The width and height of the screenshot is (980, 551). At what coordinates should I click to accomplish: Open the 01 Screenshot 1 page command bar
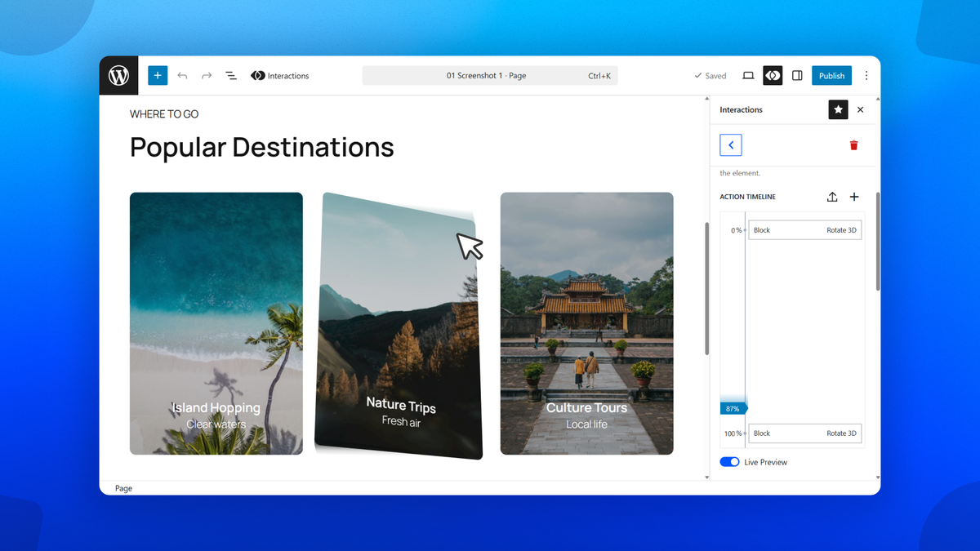click(x=490, y=75)
